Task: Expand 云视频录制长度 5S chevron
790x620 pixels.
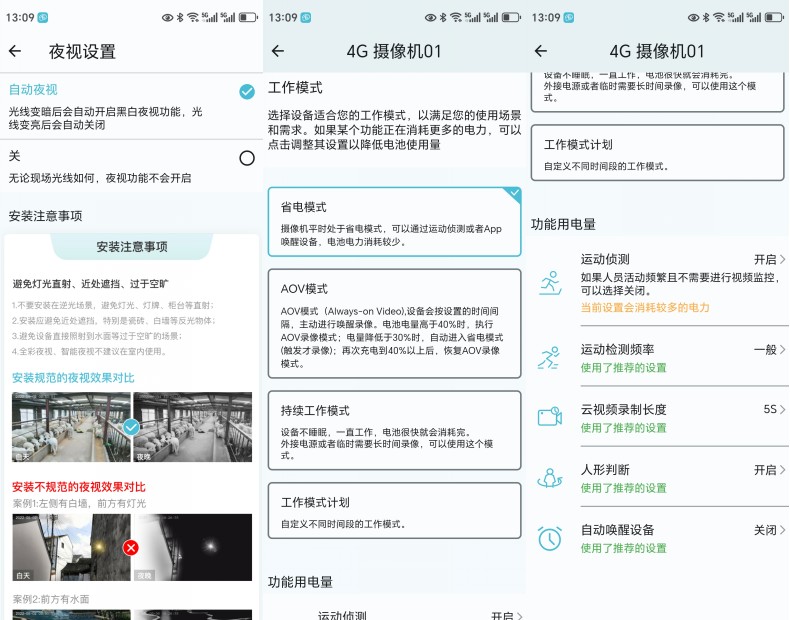Action: (782, 409)
